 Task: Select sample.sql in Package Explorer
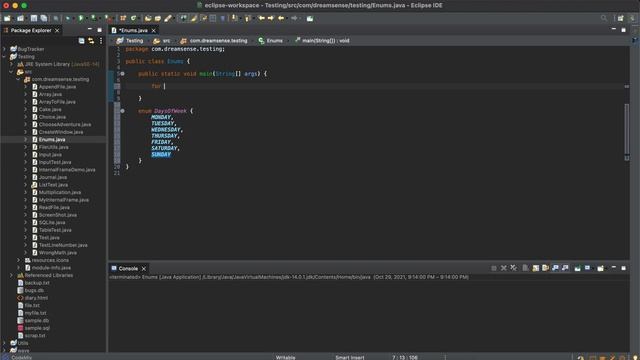pos(37,328)
